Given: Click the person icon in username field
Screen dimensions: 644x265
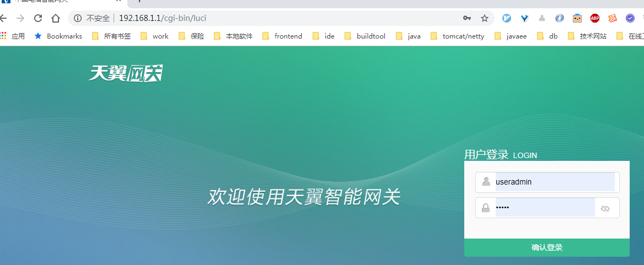Looking at the screenshot, I should pos(486,181).
